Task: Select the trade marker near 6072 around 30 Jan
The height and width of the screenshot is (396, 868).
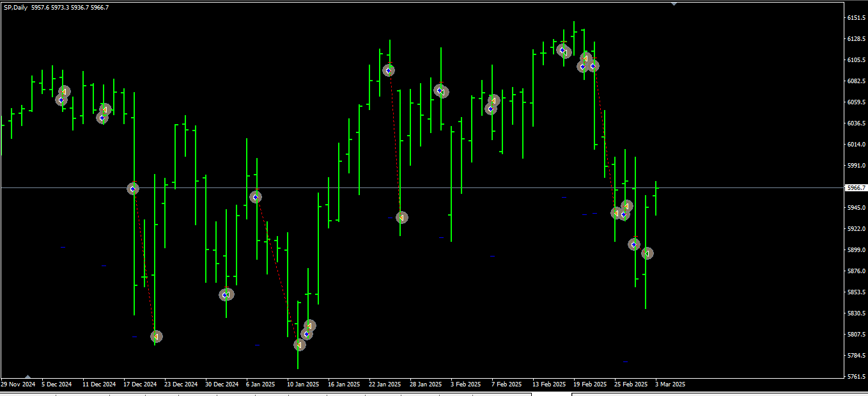Action: 441,91
